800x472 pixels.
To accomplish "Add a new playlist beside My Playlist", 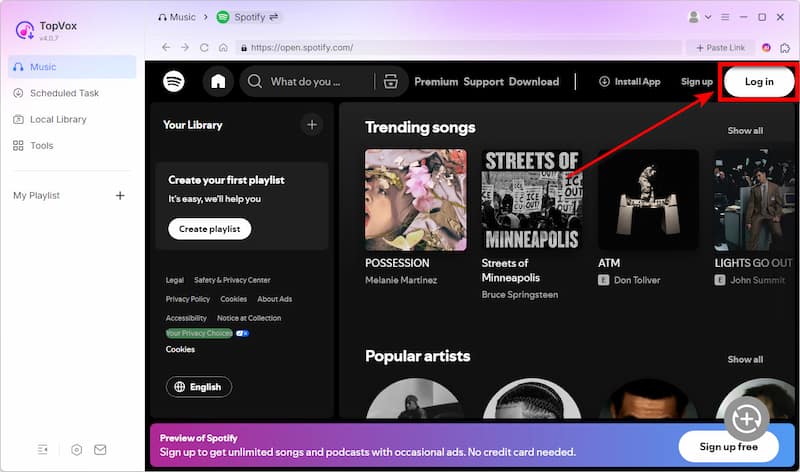I will 120,195.
